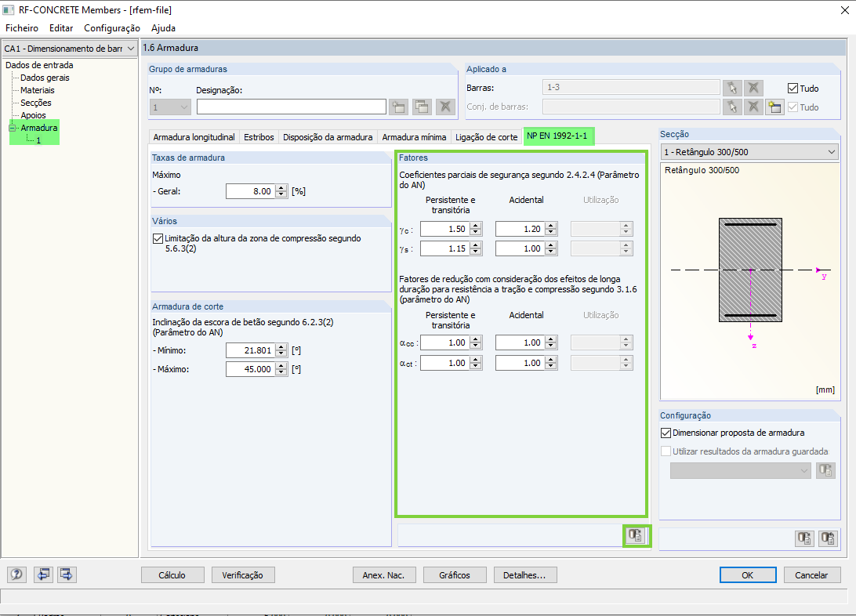
Task: Click copy reinforcement group icon
Action: pos(422,107)
